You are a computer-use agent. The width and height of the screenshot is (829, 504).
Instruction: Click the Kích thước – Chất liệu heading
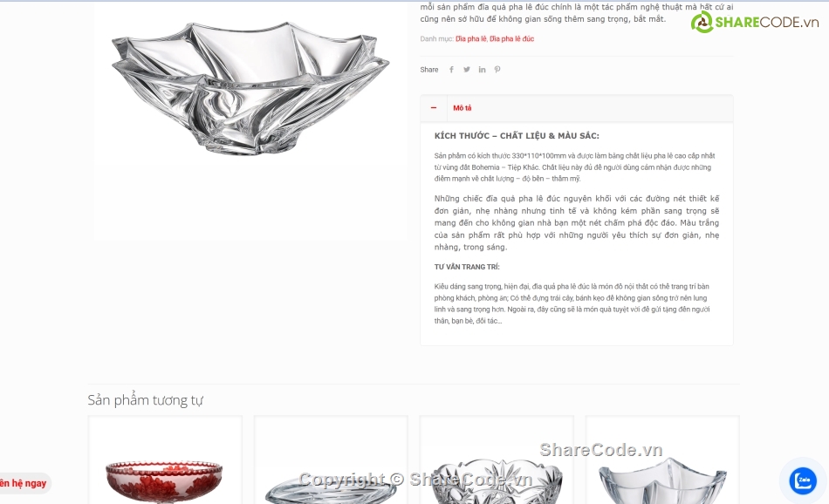[517, 136]
